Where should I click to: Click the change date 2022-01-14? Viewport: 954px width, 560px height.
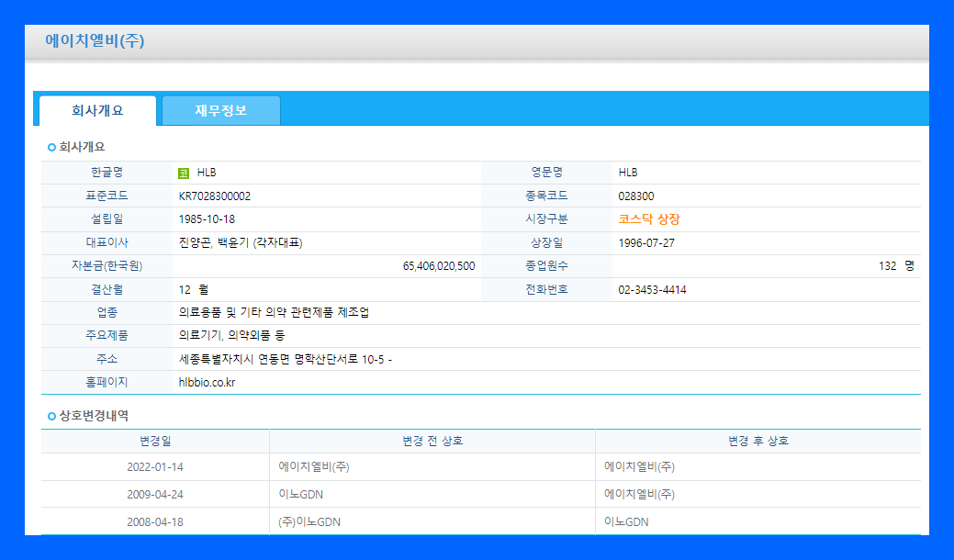click(x=155, y=467)
